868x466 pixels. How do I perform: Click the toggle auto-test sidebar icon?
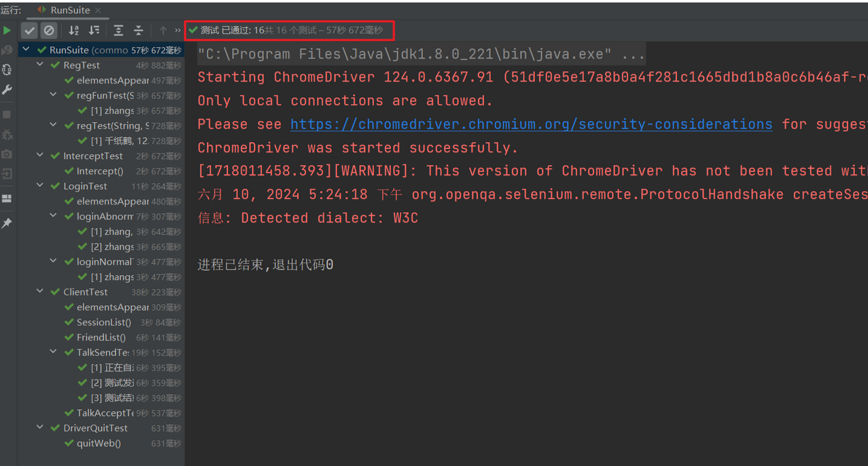(x=7, y=69)
